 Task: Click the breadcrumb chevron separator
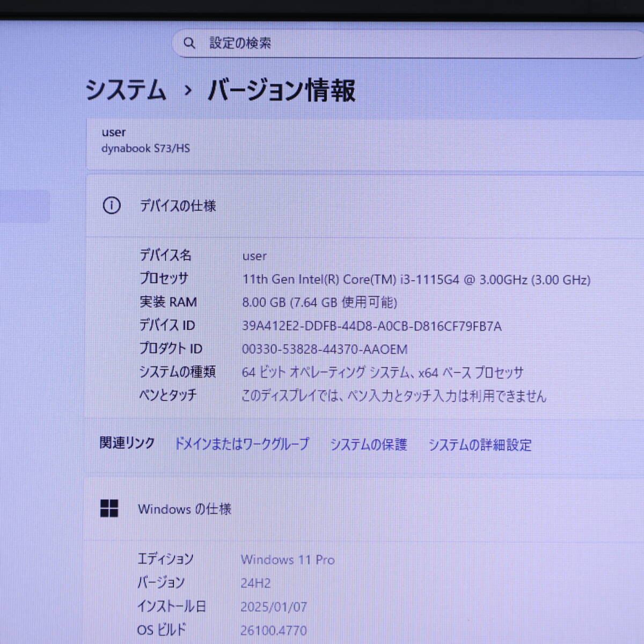pos(187,91)
